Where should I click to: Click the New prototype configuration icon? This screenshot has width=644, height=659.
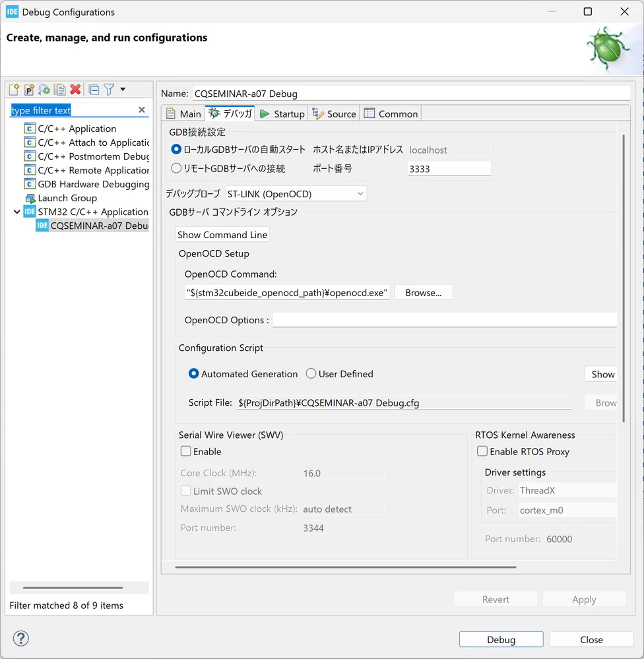[29, 89]
